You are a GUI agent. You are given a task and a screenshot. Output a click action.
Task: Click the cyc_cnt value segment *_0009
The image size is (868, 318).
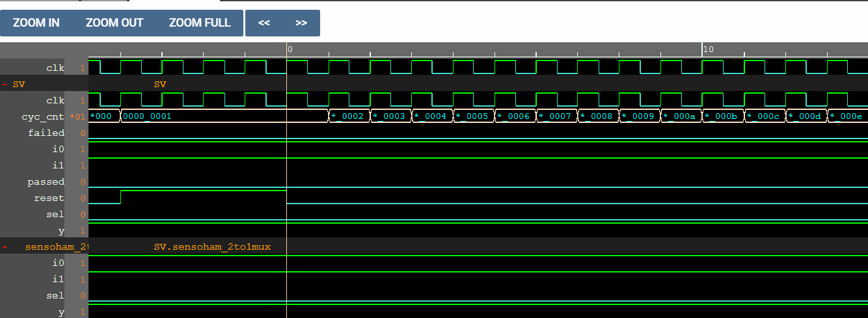click(640, 116)
